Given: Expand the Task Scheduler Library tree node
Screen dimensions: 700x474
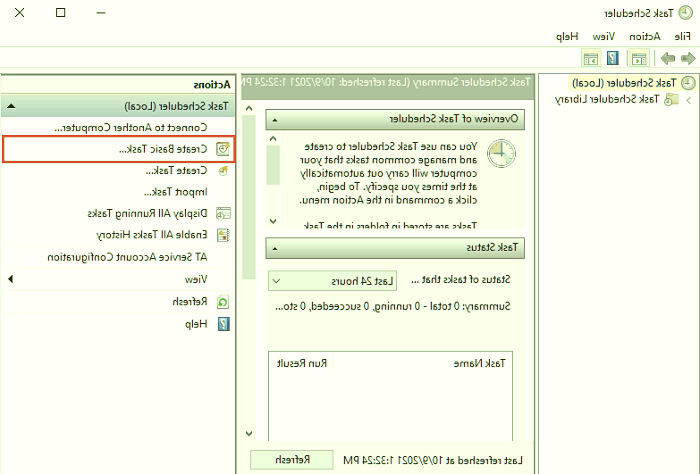Looking at the screenshot, I should click(689, 100).
